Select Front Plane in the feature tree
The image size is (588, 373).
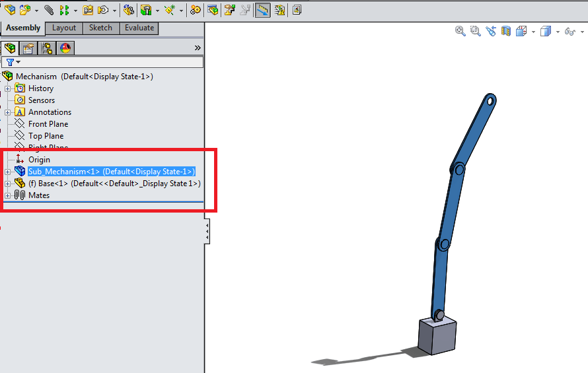pos(48,124)
